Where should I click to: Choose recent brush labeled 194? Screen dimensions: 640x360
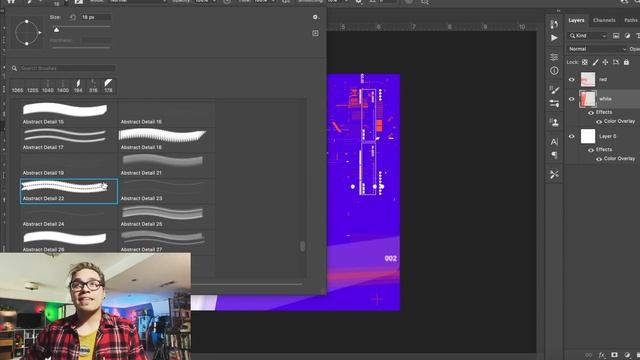(x=78, y=86)
